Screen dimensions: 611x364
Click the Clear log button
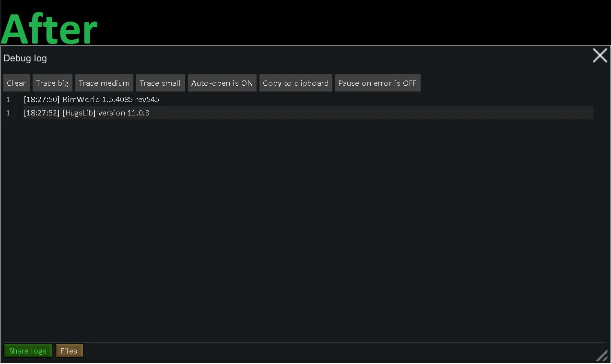(x=16, y=83)
